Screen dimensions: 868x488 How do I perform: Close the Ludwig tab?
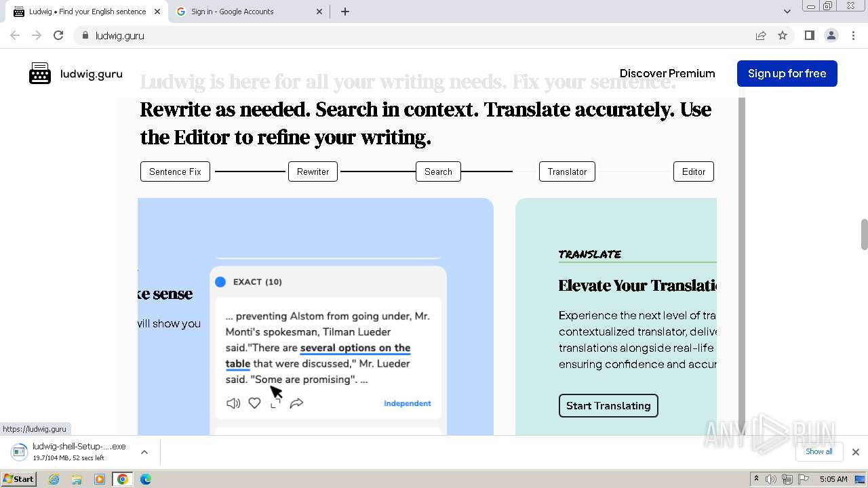(157, 12)
